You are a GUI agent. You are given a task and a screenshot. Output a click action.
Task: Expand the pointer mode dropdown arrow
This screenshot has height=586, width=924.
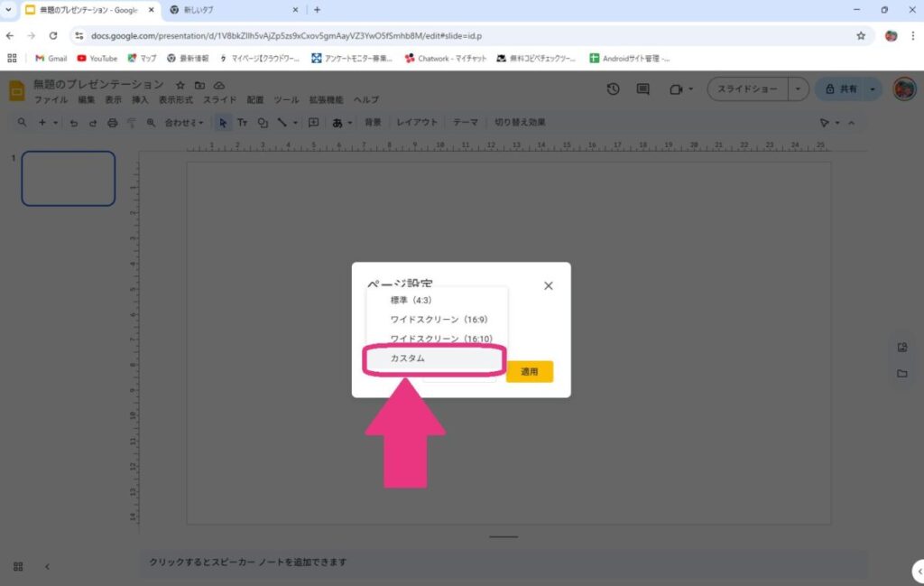point(837,123)
